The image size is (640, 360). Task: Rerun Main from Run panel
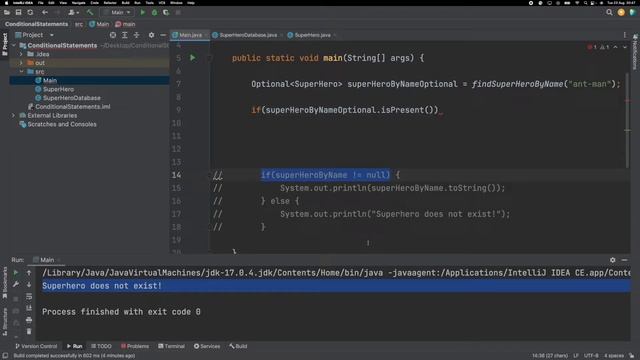(x=16, y=272)
